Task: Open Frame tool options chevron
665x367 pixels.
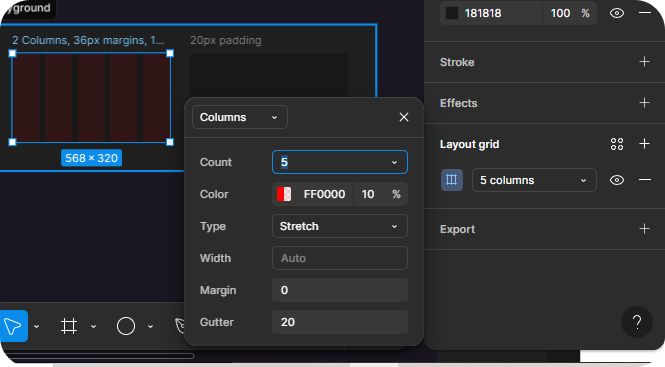Action: point(93,326)
